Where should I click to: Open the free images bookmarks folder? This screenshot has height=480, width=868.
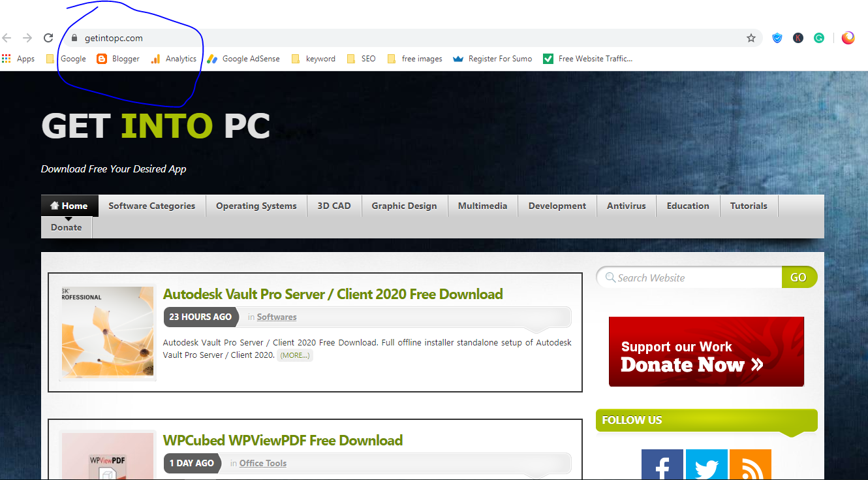pos(414,59)
